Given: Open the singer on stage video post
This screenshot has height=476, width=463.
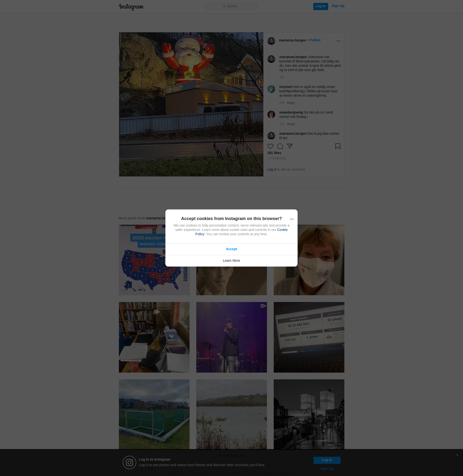Looking at the screenshot, I should pos(231,337).
